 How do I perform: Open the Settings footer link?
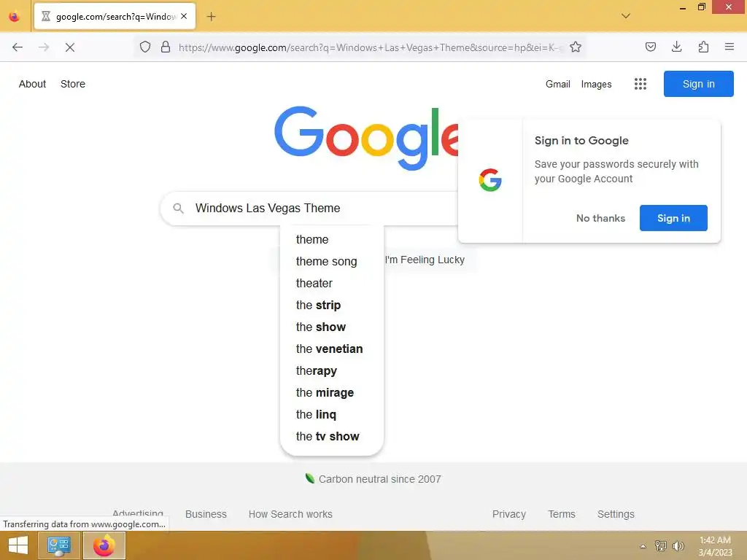pos(616,514)
